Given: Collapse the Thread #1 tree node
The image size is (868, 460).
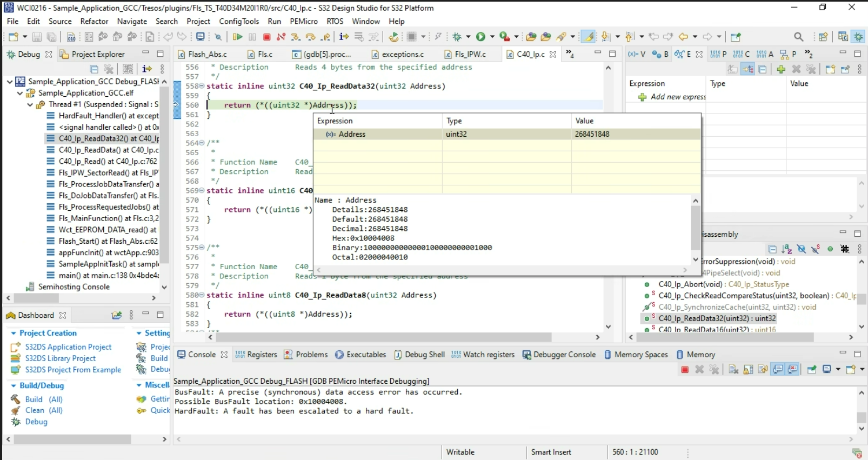Looking at the screenshot, I should [30, 105].
